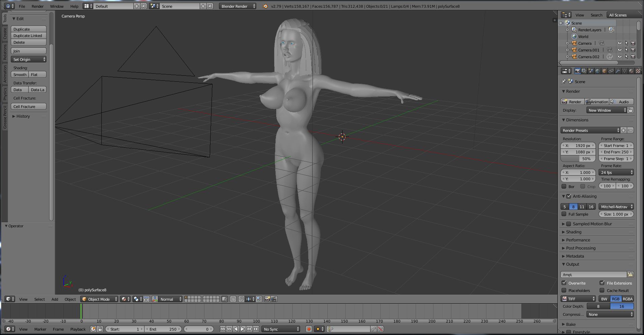Toggle visibility eye for Camera.001
The width and height of the screenshot is (644, 335).
coord(619,50)
